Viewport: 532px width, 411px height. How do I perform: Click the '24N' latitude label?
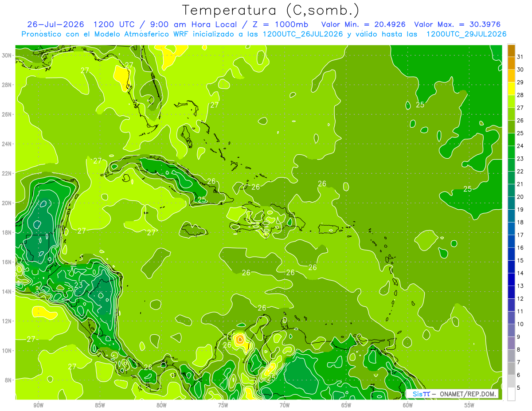pos(7,144)
